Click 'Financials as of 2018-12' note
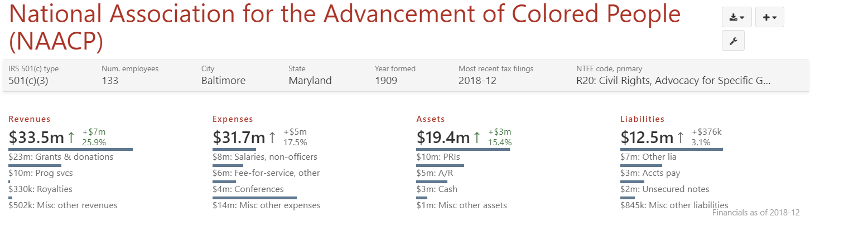 point(756,213)
